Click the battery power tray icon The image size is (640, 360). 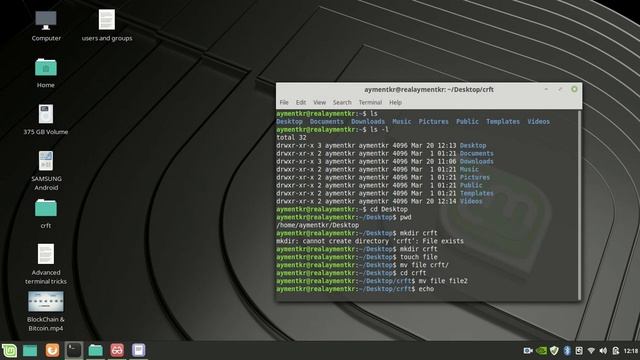[x=616, y=351]
